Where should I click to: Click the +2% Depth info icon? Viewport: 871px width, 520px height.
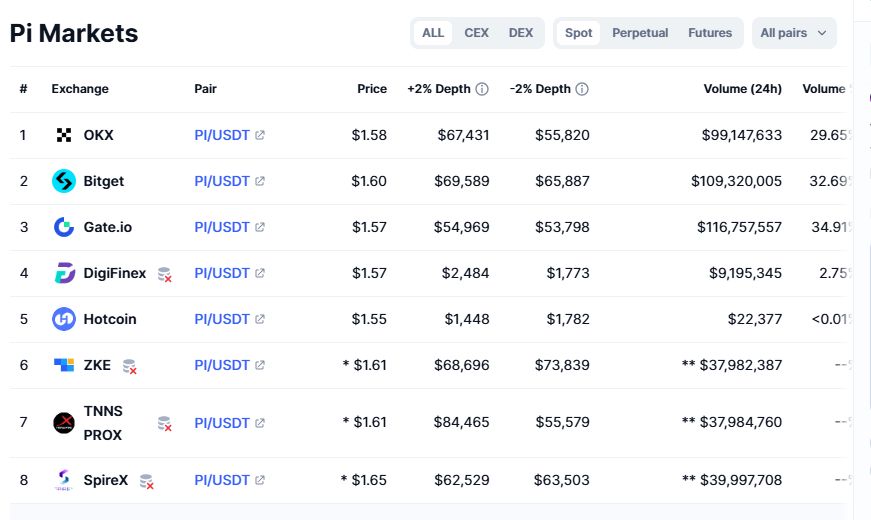[x=482, y=89]
